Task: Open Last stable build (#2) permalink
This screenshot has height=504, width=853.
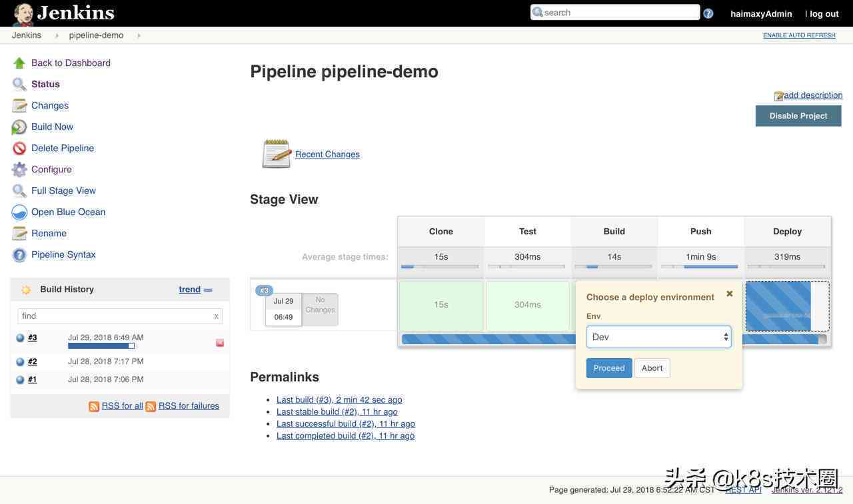Action: [337, 412]
